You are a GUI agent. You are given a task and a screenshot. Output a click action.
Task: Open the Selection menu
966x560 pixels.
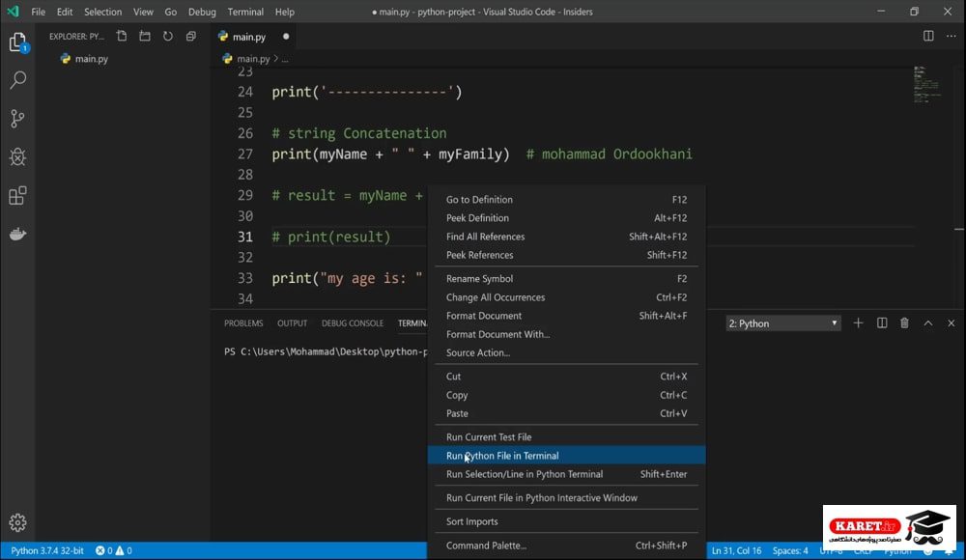coord(103,12)
